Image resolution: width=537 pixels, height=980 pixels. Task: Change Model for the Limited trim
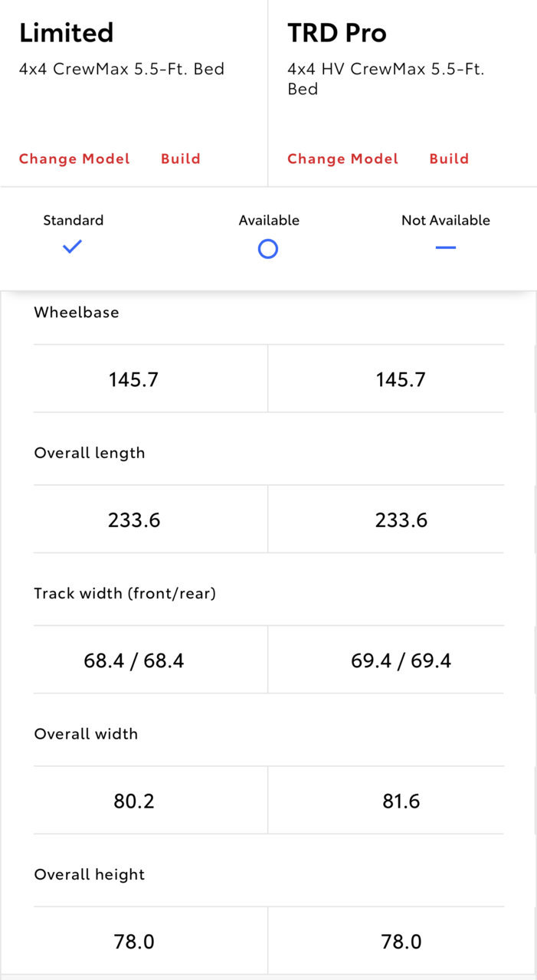[74, 159]
